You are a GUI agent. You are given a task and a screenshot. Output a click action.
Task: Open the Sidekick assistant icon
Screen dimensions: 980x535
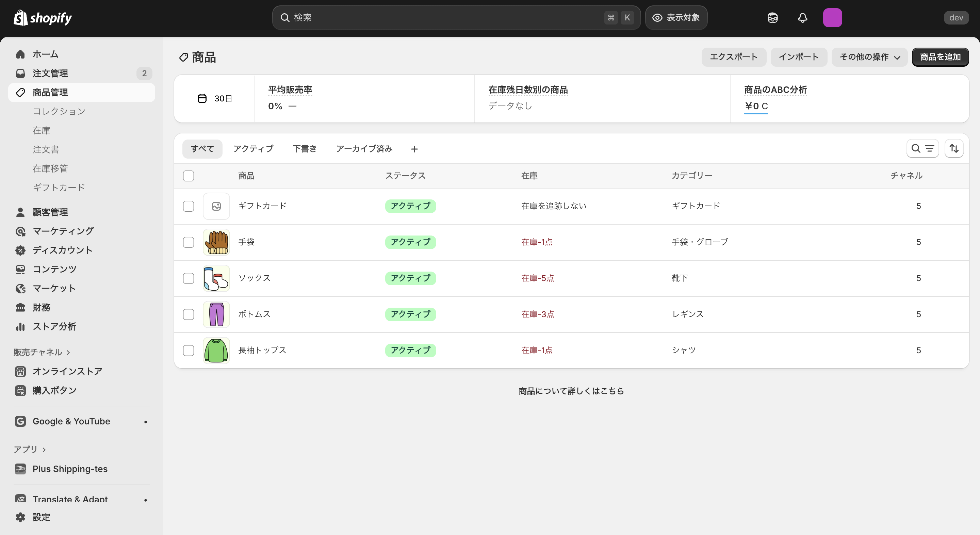coord(772,17)
